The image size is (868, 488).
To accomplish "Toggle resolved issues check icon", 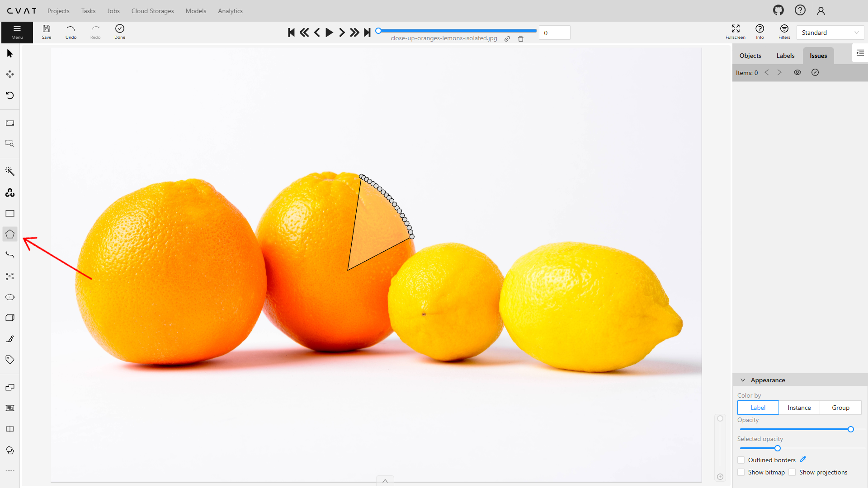I will point(815,72).
